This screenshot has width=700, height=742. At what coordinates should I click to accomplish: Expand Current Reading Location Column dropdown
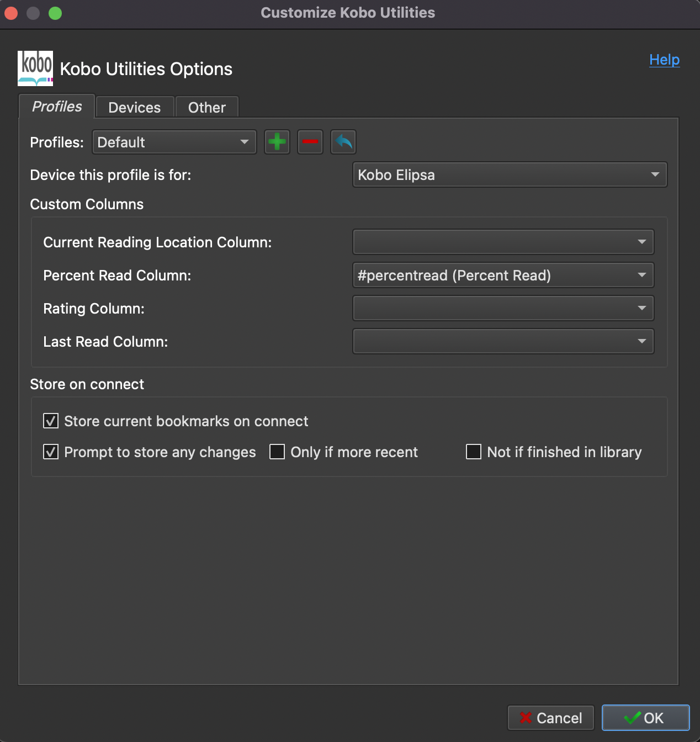(503, 242)
